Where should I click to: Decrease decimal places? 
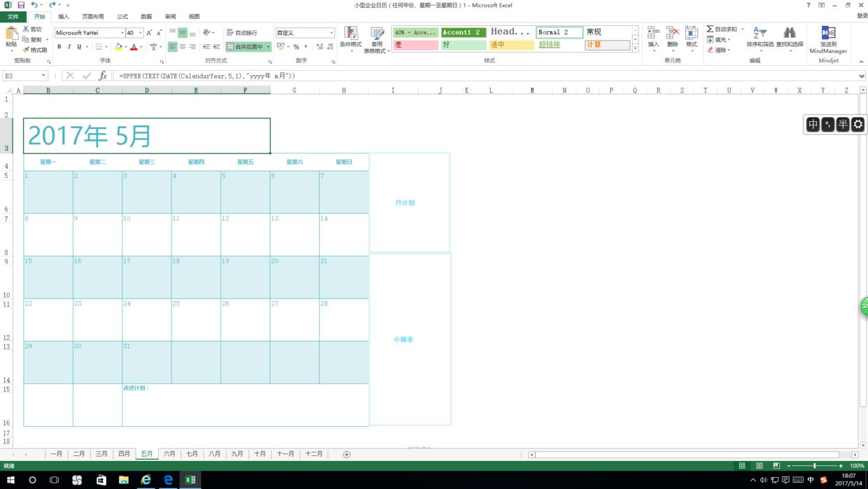tap(330, 47)
